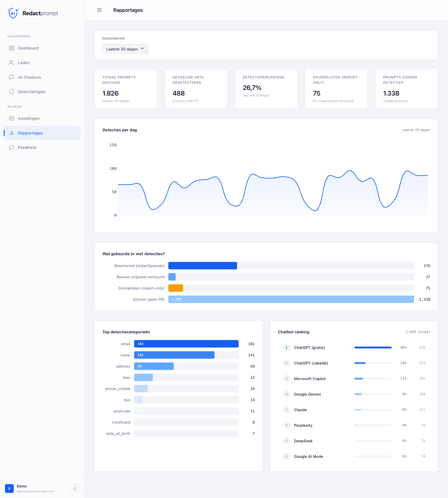Select Google Gemini ranking row

354,394
